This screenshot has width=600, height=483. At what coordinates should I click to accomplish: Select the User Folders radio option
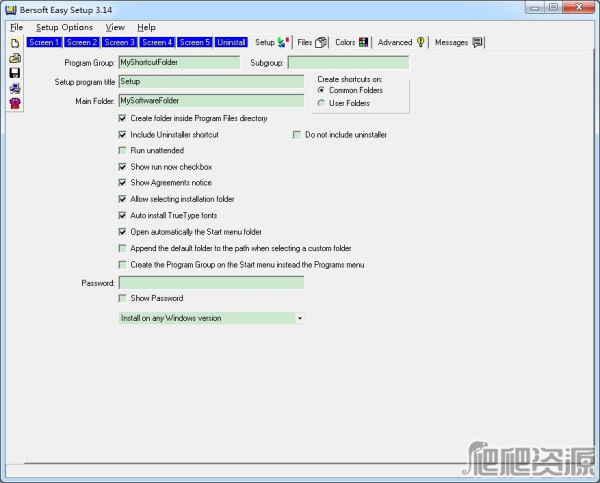(320, 103)
